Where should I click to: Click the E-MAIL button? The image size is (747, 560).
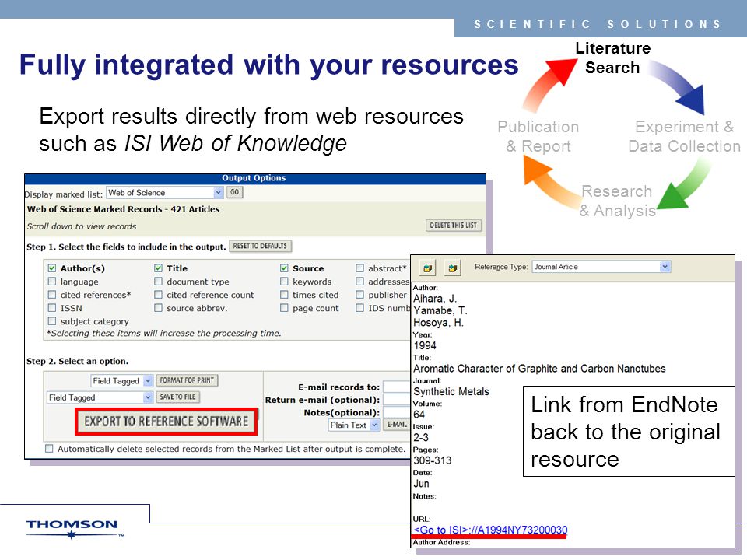[x=397, y=425]
